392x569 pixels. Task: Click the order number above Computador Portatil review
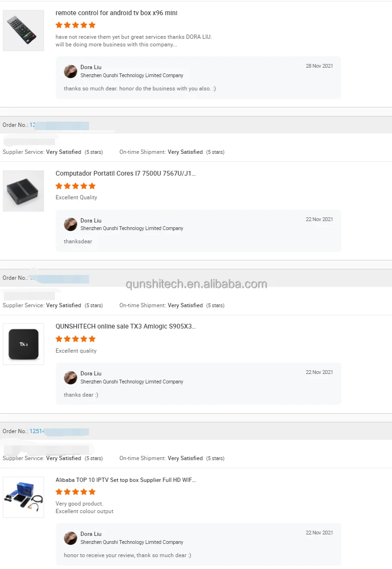click(33, 125)
